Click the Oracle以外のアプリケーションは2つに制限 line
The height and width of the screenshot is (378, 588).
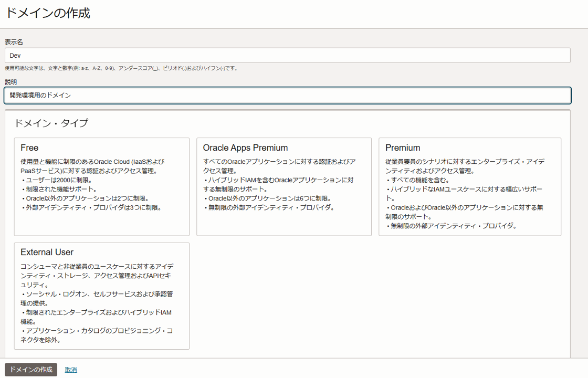point(86,198)
